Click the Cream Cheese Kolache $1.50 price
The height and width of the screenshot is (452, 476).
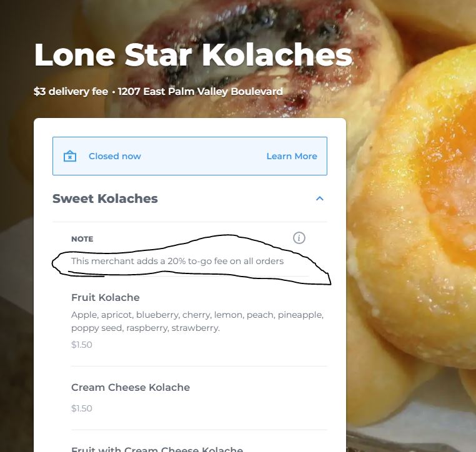[x=82, y=408]
